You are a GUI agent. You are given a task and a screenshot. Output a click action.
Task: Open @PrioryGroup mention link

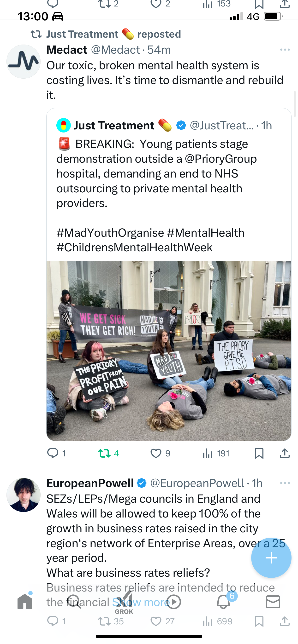pyautogui.click(x=221, y=159)
